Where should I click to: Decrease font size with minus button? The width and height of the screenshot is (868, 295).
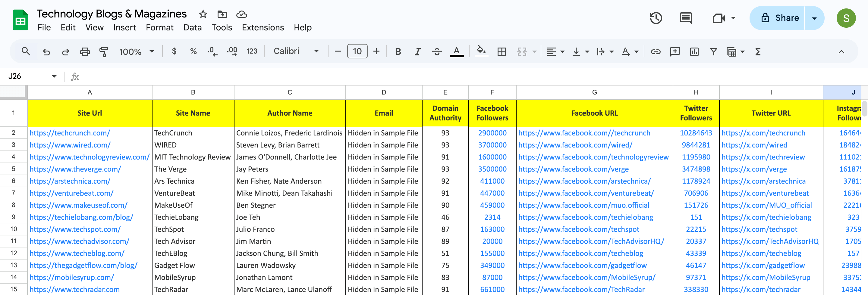pyautogui.click(x=338, y=51)
